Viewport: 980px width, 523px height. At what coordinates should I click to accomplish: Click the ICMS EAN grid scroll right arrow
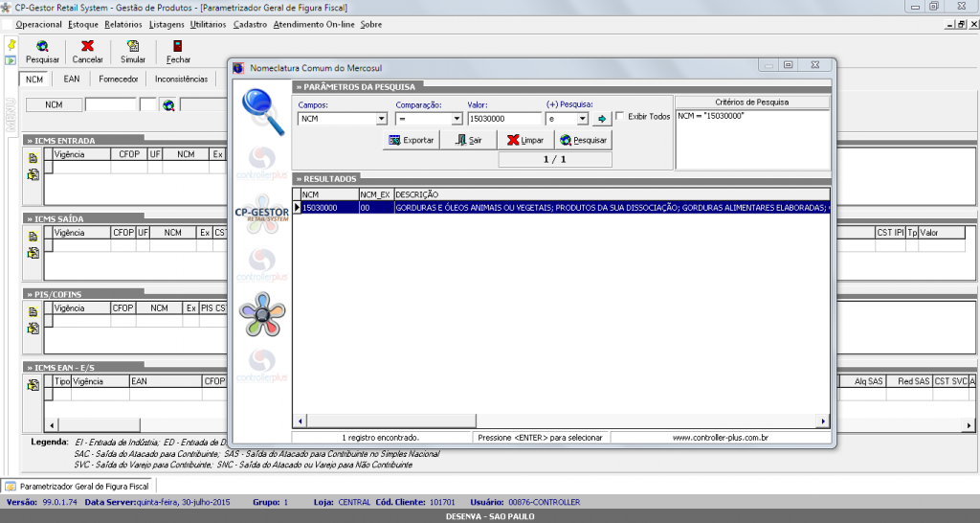pos(969,424)
